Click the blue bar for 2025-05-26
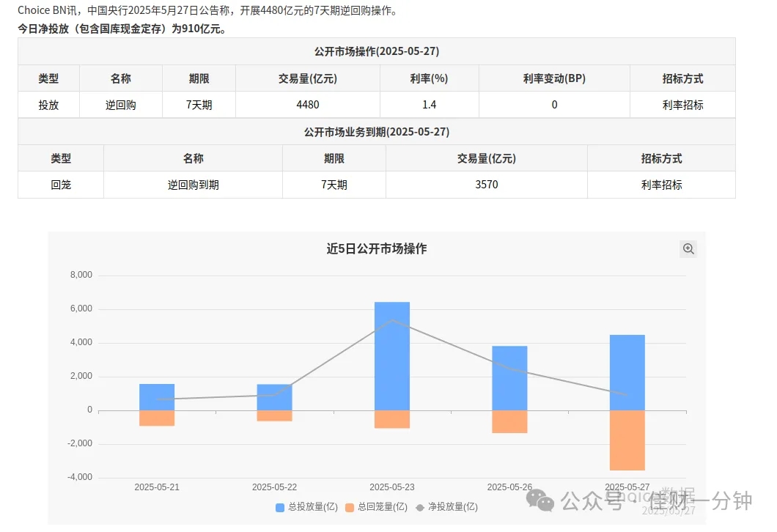 click(509, 378)
